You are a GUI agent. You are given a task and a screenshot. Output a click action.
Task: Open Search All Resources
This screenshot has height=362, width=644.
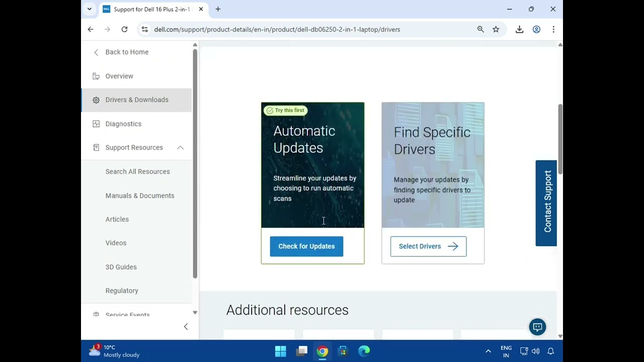click(x=137, y=171)
